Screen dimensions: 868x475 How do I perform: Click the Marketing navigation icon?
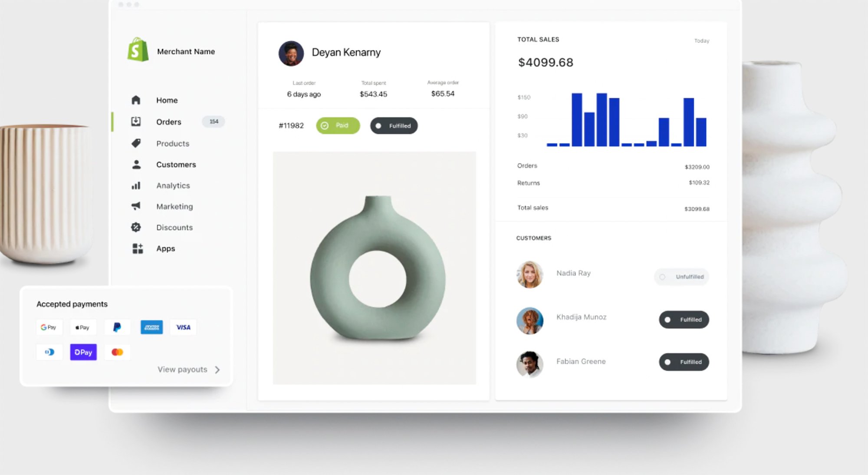(x=136, y=206)
